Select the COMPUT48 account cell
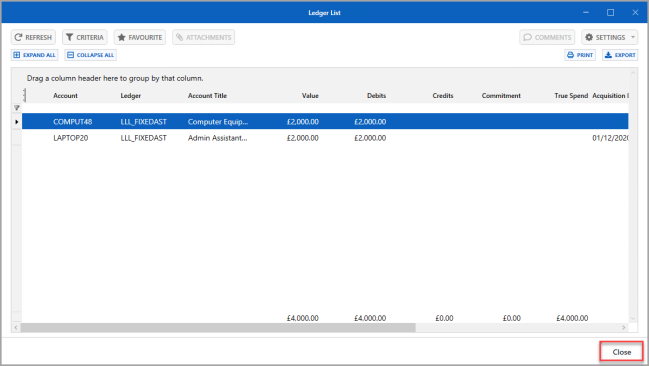649x366 pixels. (72, 122)
